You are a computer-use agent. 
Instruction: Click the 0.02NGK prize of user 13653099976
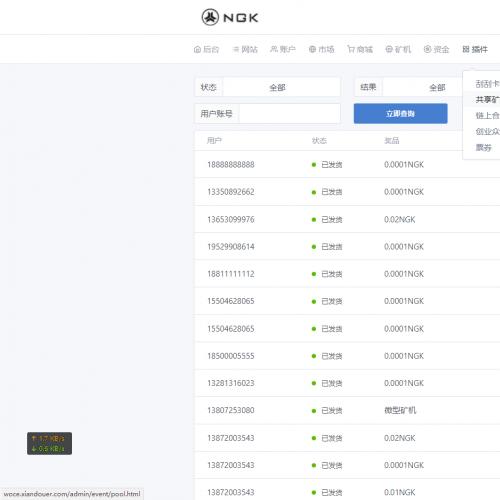[400, 220]
